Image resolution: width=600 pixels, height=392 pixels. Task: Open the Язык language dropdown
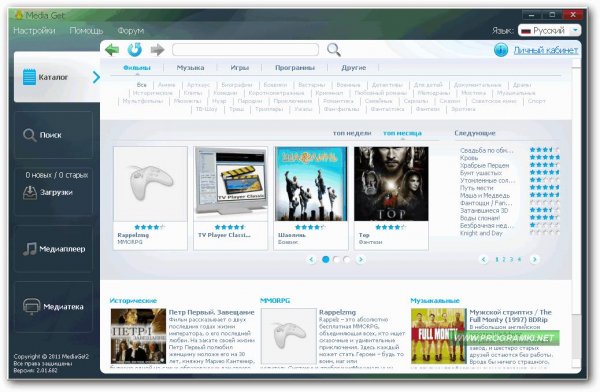(549, 30)
